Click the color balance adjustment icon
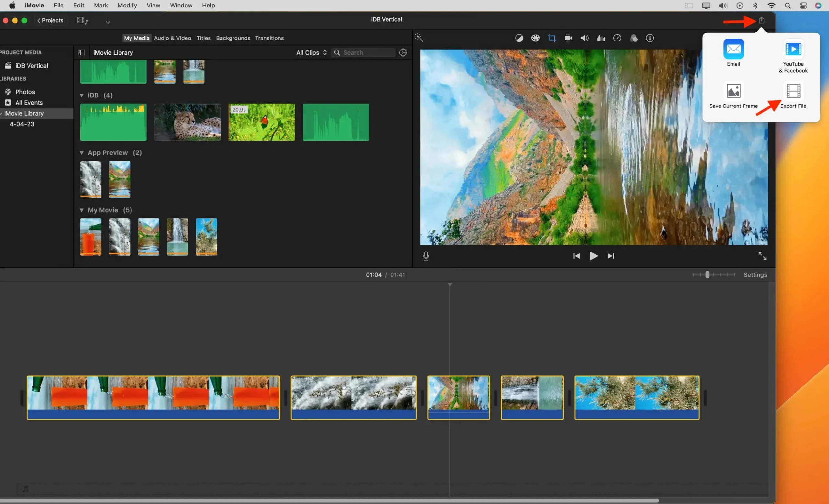 (518, 38)
